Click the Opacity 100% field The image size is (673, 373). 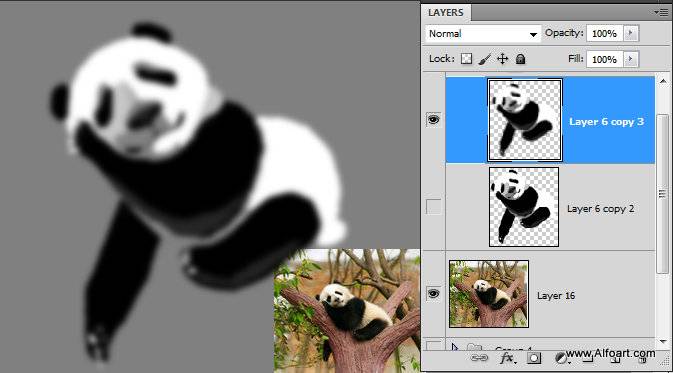(605, 33)
